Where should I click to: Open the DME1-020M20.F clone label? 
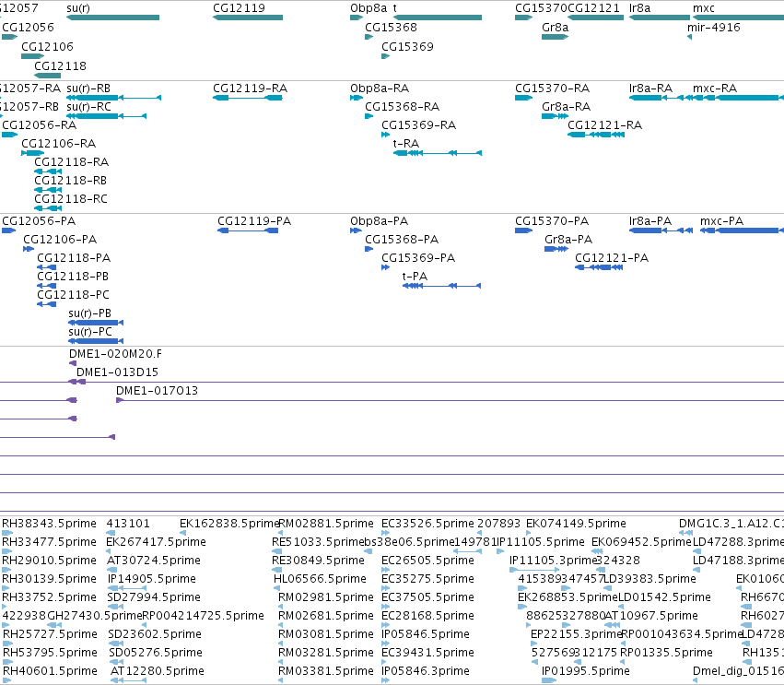pos(115,354)
